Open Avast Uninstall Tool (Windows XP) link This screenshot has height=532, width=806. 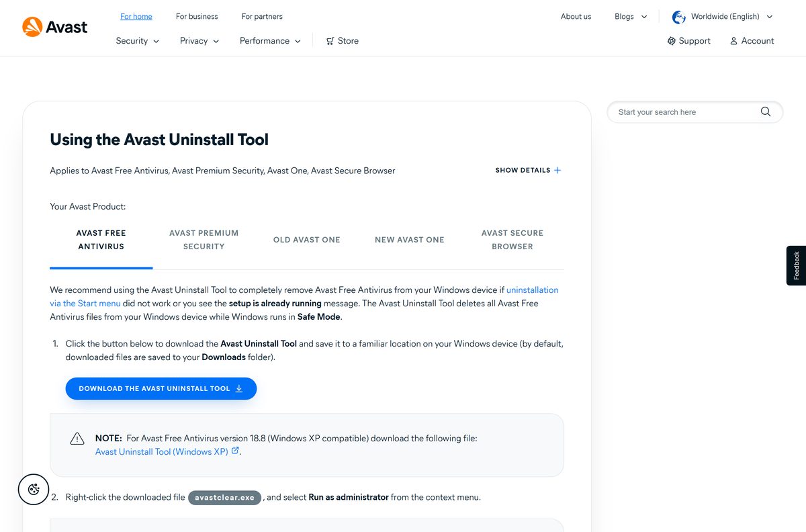[x=161, y=451]
